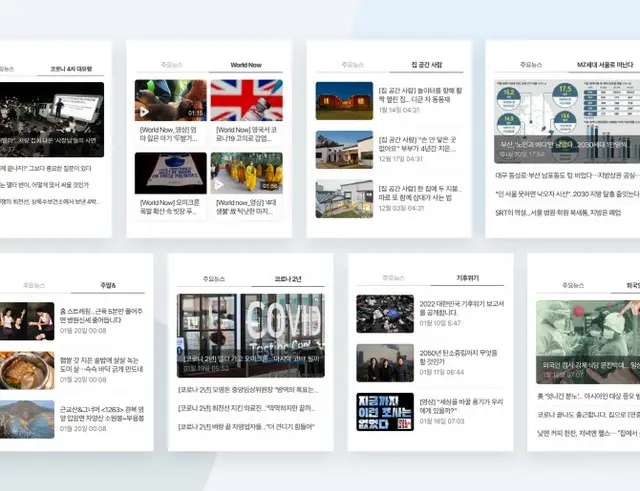Open '[코로나 2년] 최전선 지킨 의료진' headline
This screenshot has height=491, width=640.
(247, 408)
